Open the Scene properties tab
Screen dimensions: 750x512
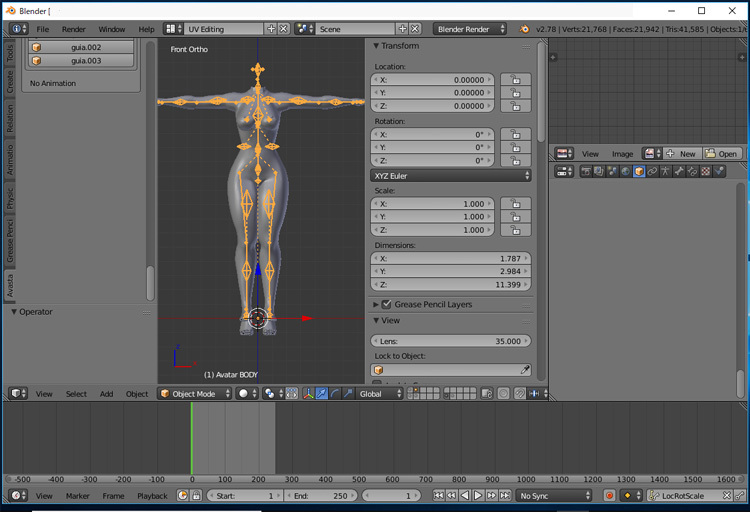pos(612,171)
